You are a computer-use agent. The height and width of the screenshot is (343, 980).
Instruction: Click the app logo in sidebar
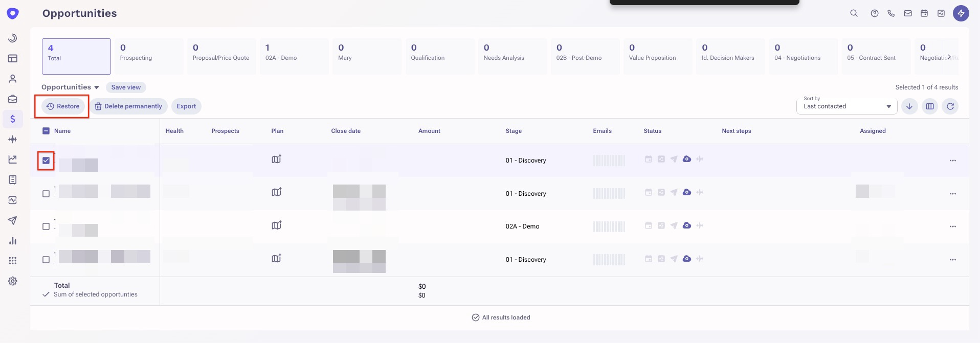pos(13,13)
